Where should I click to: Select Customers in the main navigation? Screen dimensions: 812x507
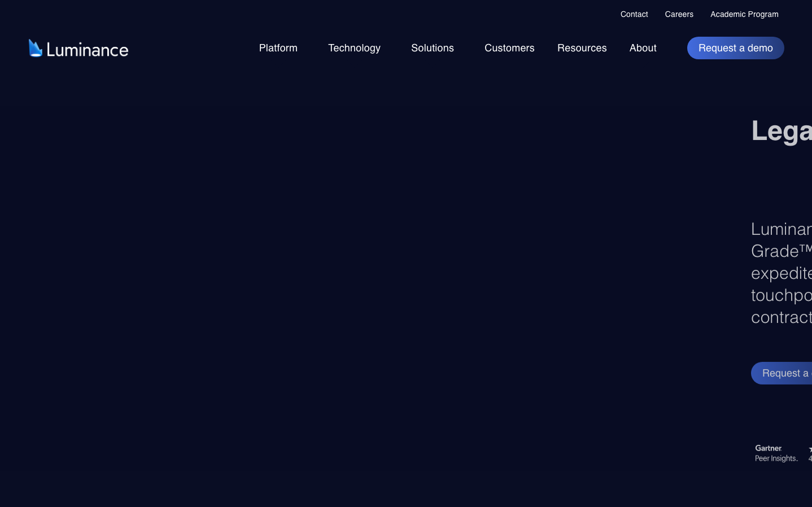coord(509,48)
